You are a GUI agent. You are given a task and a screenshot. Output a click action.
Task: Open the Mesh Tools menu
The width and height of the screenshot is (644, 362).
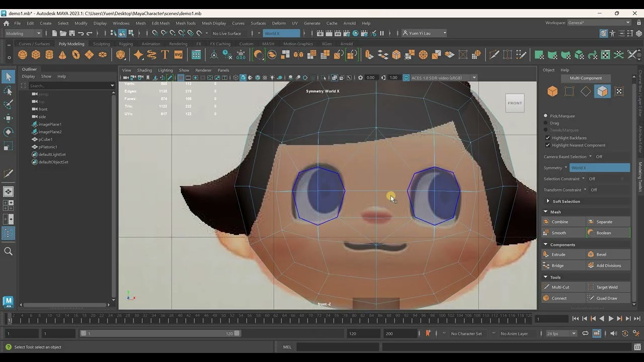pos(186,23)
